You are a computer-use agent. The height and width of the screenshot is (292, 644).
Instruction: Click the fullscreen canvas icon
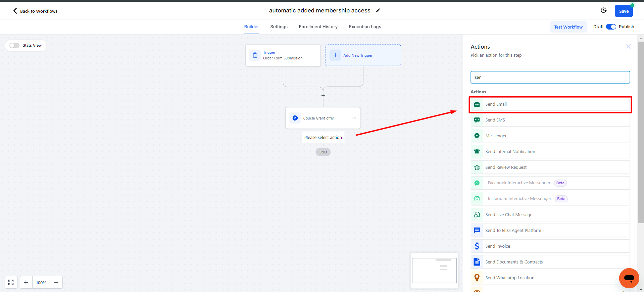coord(11,283)
